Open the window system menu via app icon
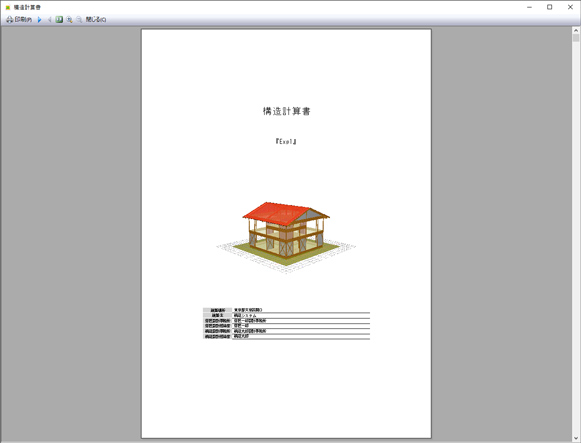This screenshot has height=443, width=581. (x=7, y=7)
